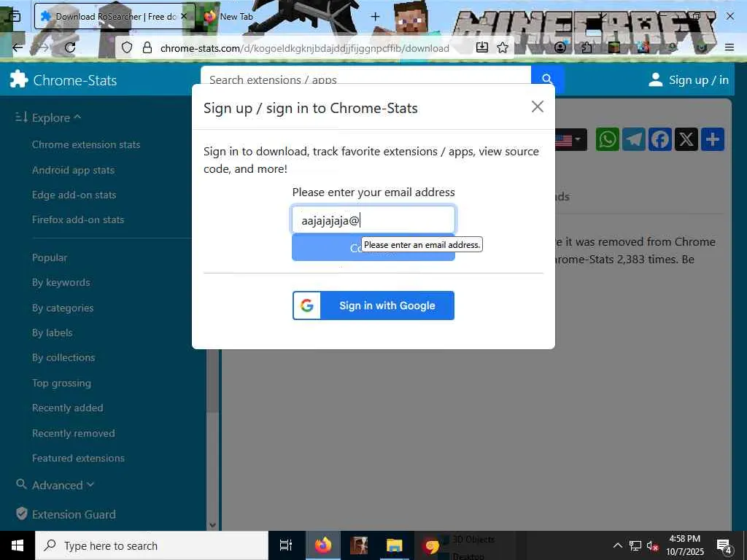Click the blue Continue button
Screen dimensions: 747x560
coord(373,248)
